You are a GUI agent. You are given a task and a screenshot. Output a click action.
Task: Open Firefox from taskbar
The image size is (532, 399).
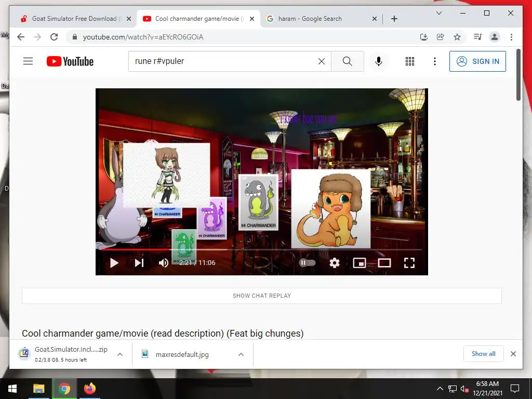[x=89, y=389]
